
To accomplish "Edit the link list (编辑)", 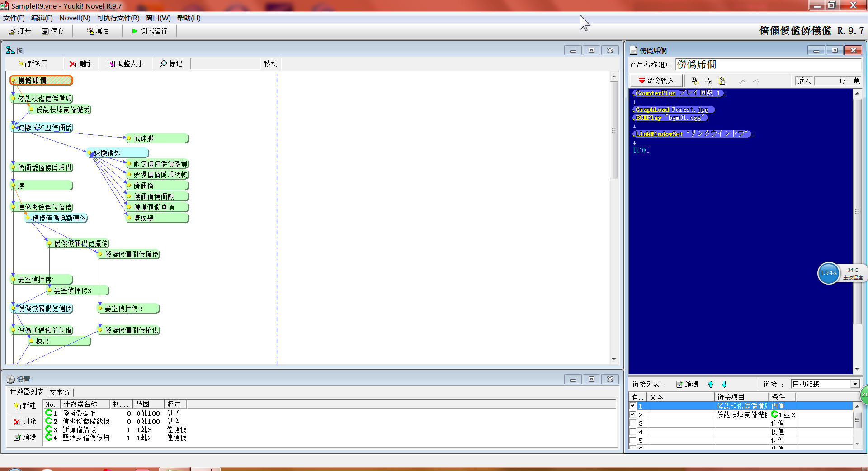I will (687, 384).
